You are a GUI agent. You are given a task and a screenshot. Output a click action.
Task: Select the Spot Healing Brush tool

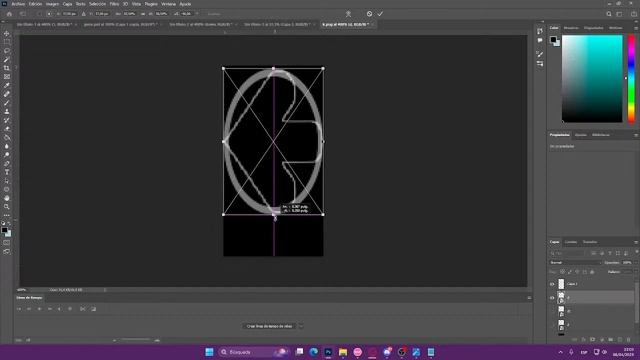tap(7, 94)
